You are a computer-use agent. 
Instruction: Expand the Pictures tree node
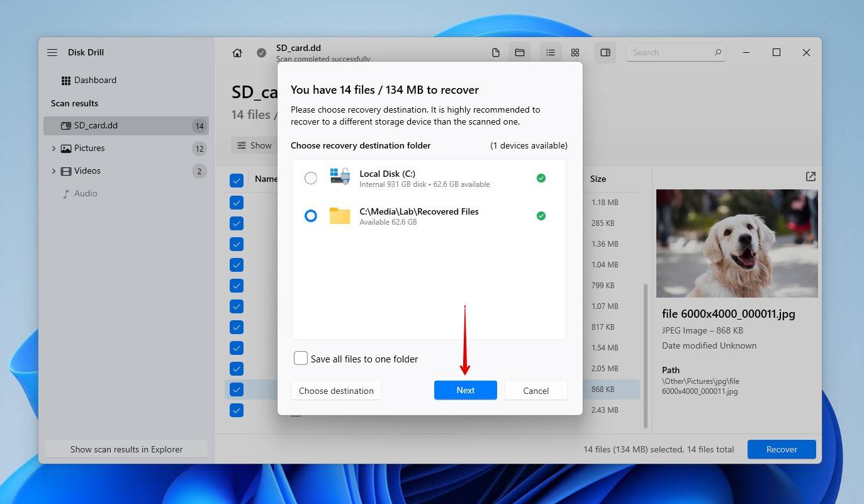[53, 148]
